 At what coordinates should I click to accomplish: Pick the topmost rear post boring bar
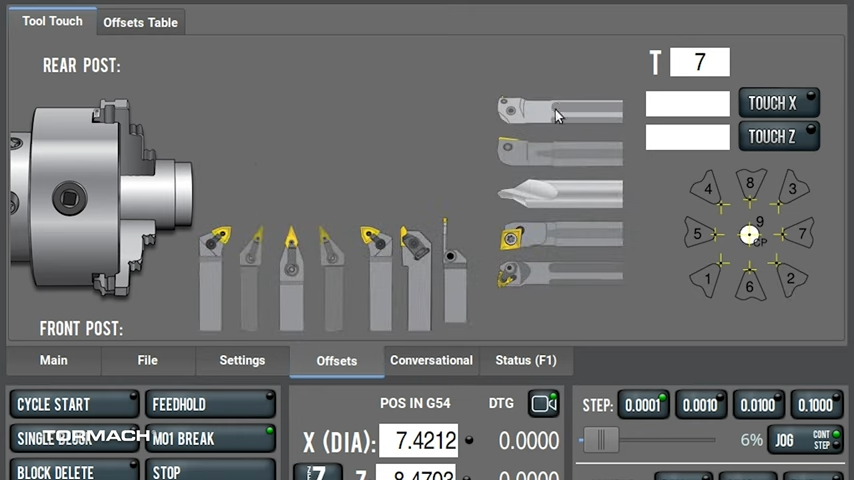click(x=560, y=110)
